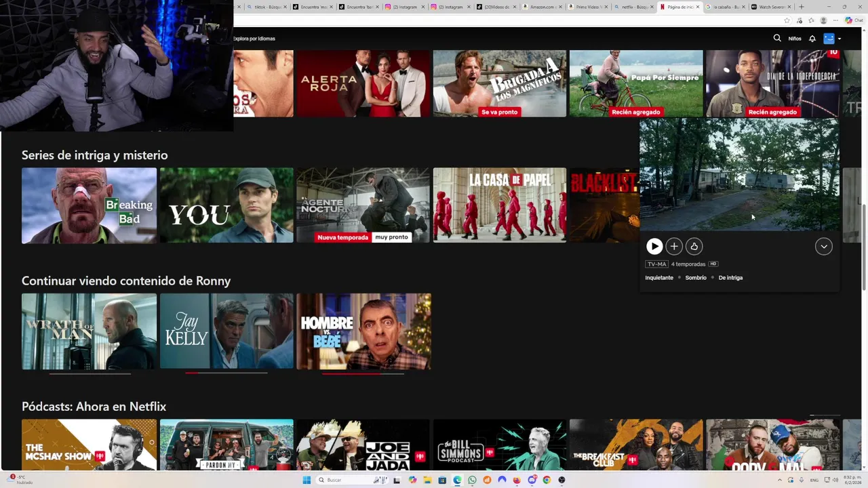The height and width of the screenshot is (488, 868).
Task: Open the volume control in system tray
Action: 835,480
